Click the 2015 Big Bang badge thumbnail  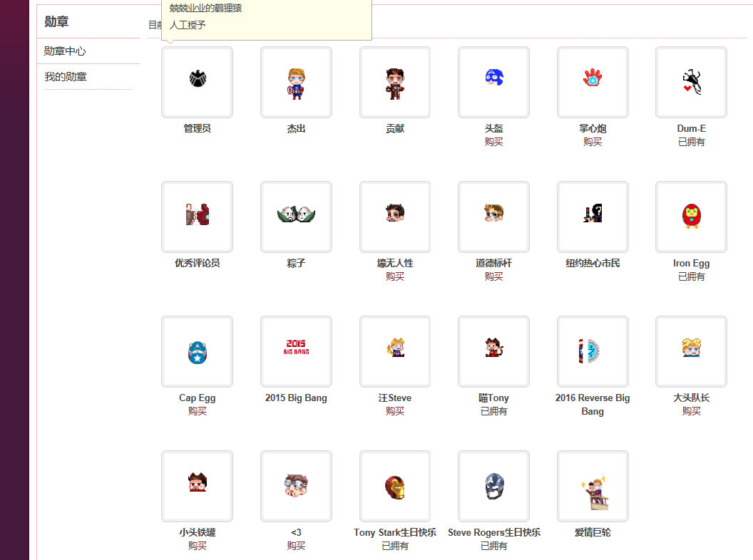point(295,350)
